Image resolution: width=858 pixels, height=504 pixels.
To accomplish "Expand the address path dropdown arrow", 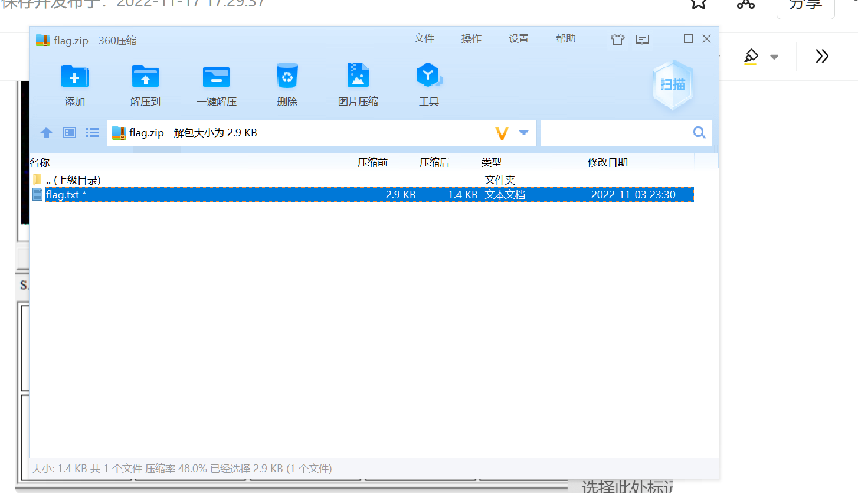I will click(523, 133).
